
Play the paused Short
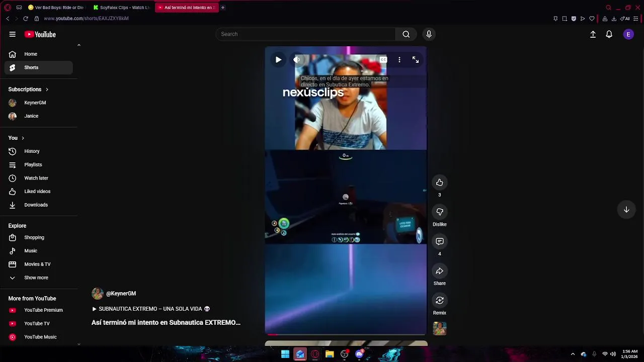[x=278, y=59]
